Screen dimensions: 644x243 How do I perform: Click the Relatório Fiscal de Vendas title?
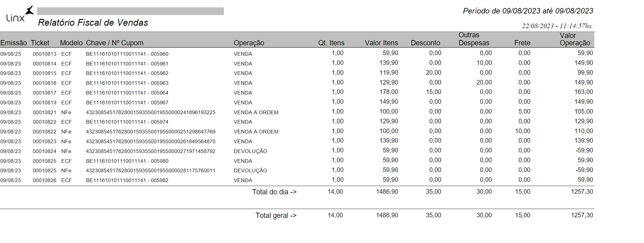click(93, 23)
